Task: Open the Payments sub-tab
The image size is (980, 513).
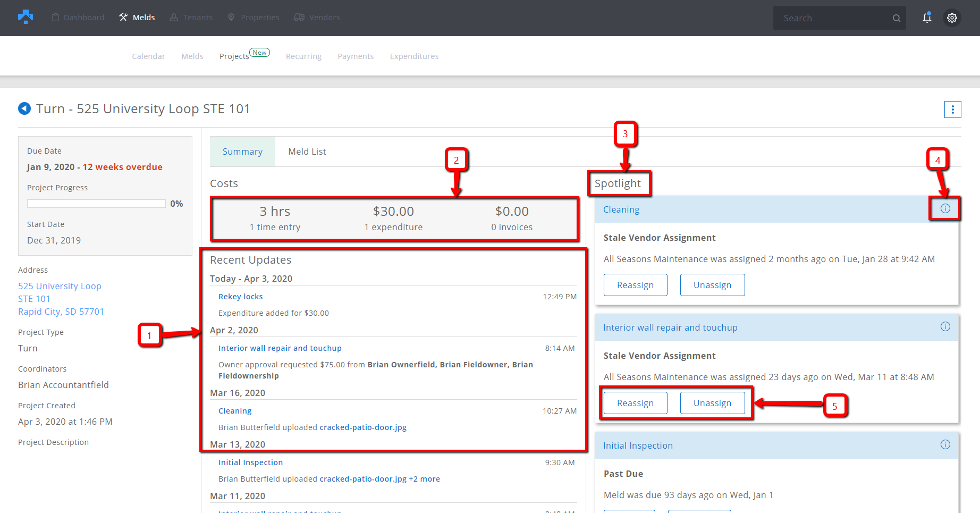Action: pyautogui.click(x=356, y=56)
